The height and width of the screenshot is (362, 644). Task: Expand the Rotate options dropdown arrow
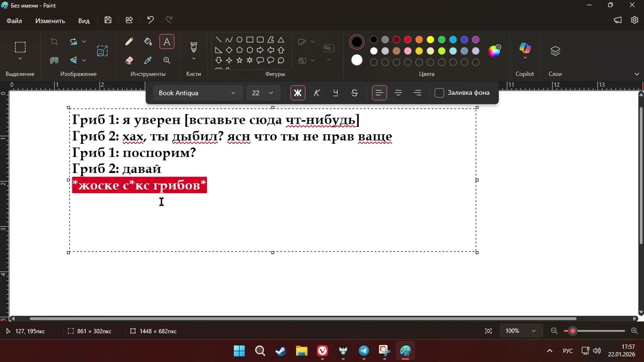84,42
